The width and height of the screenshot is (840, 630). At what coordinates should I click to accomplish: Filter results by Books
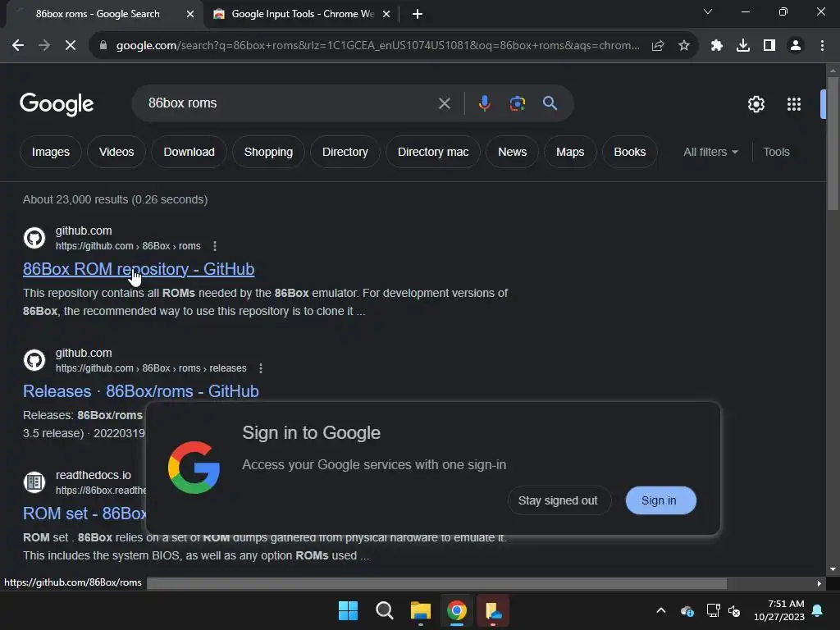click(629, 152)
